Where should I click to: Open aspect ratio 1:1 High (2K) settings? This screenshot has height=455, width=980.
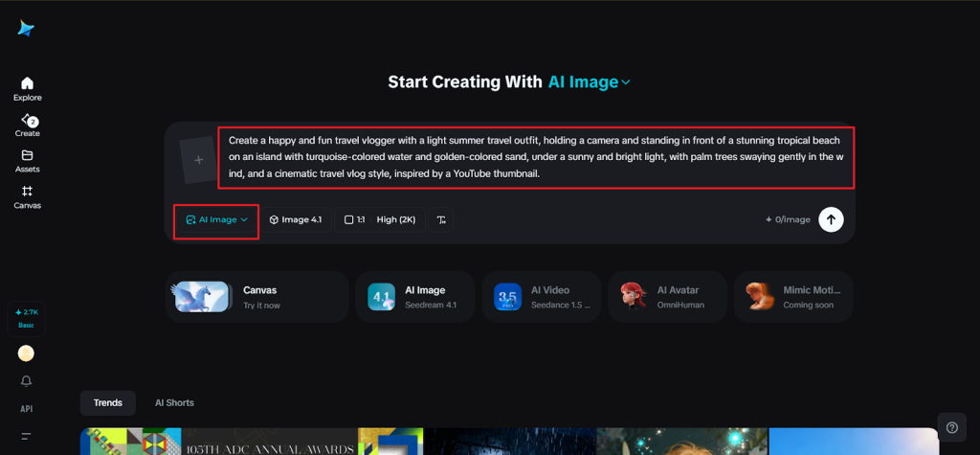coord(380,220)
